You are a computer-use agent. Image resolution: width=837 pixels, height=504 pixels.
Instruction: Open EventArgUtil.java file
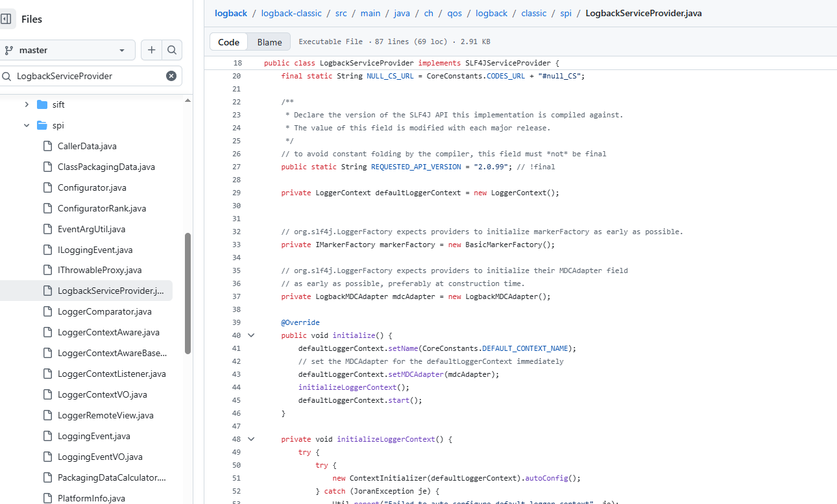tap(91, 229)
